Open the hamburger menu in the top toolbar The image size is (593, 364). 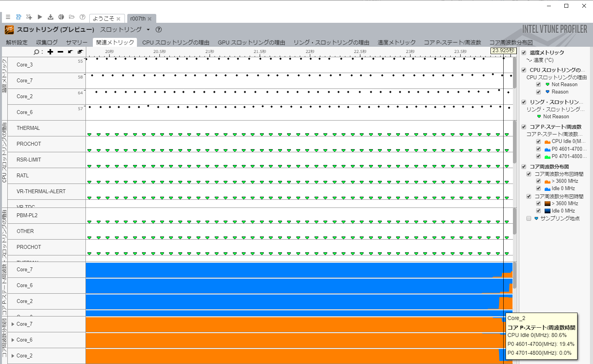(x=8, y=17)
